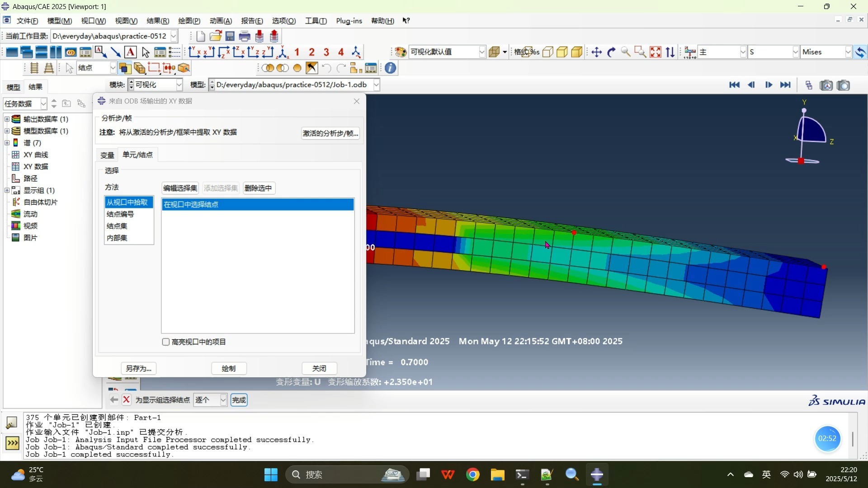Click the shaded render style cube icon
The width and height of the screenshot is (868, 488).
pos(577,52)
